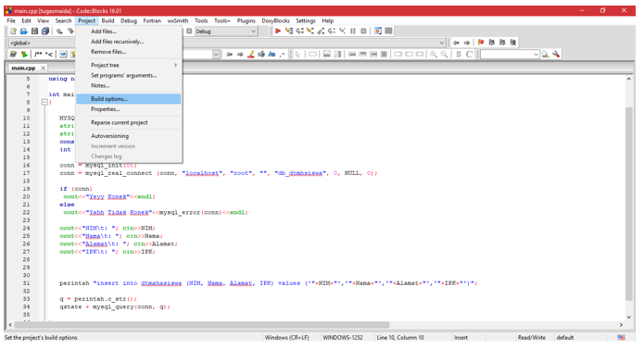Click the Stop debugger icon

[x=363, y=31]
